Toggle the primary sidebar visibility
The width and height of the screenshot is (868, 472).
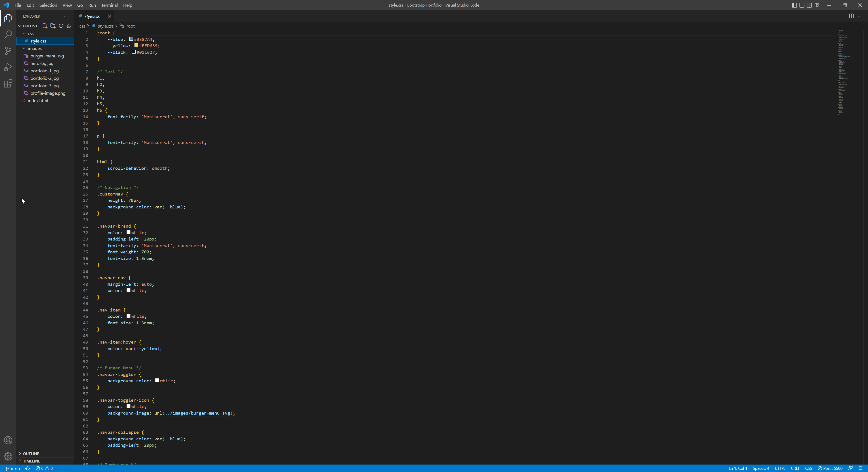coord(794,5)
